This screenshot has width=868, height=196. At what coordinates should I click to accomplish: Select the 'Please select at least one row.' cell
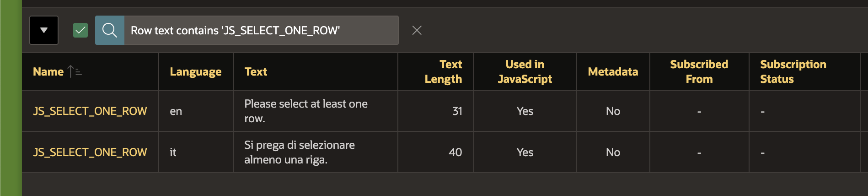click(305, 111)
